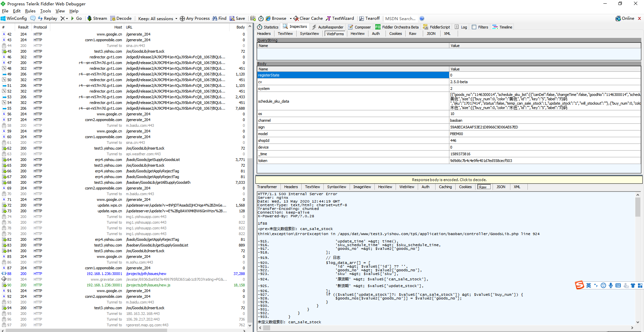Save sessions with the Save button
644x332 pixels.
(237, 18)
